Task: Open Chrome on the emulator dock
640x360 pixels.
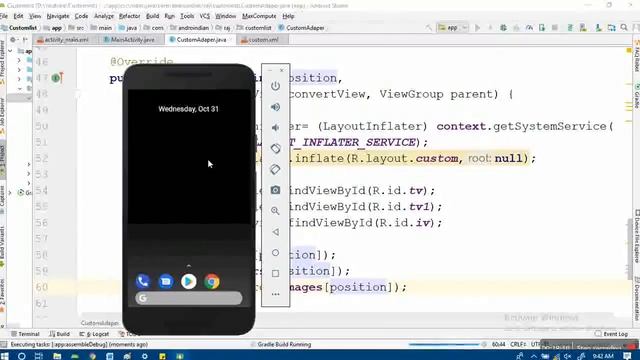Action: (x=212, y=281)
